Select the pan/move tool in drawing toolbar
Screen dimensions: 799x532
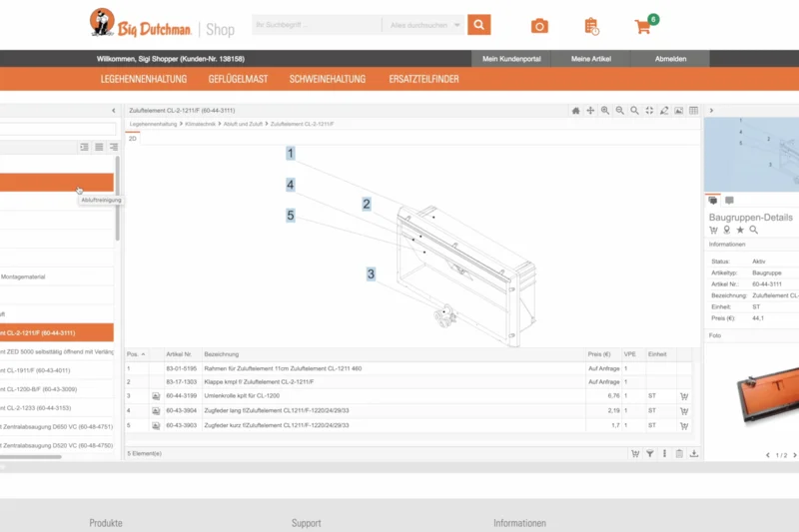pos(590,111)
